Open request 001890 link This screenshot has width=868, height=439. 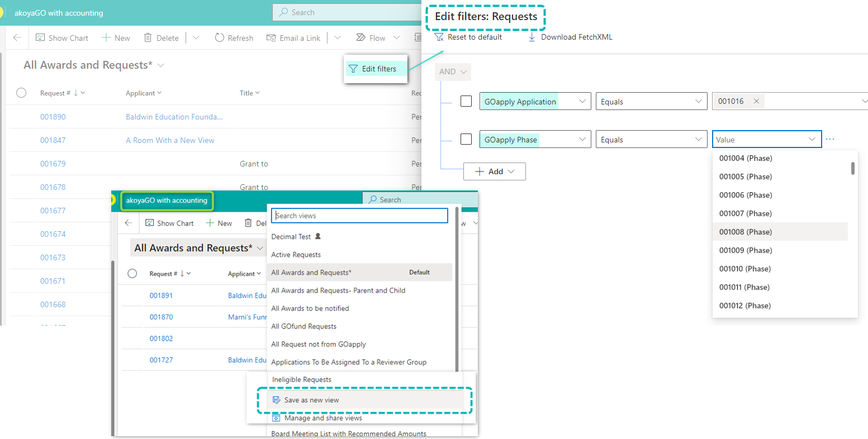point(53,117)
